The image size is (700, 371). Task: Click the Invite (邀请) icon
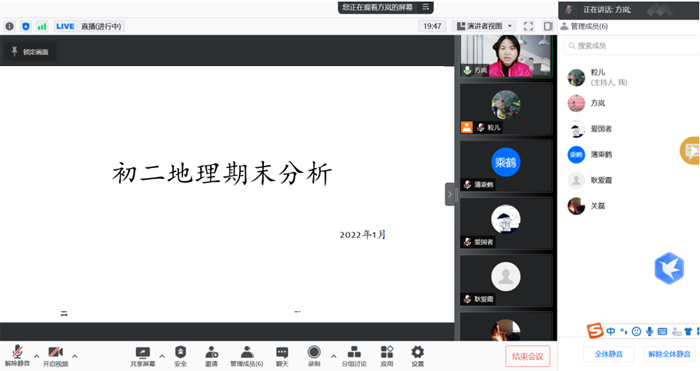point(211,356)
